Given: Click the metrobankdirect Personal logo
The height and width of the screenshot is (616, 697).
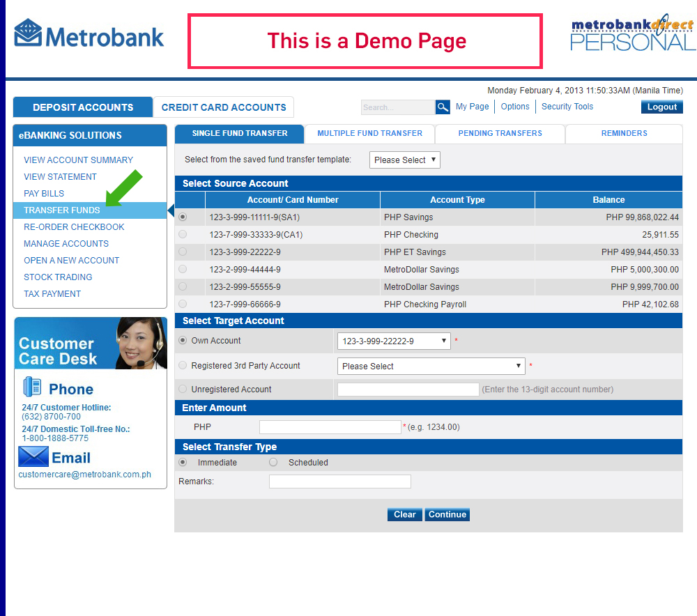Looking at the screenshot, I should (632, 33).
